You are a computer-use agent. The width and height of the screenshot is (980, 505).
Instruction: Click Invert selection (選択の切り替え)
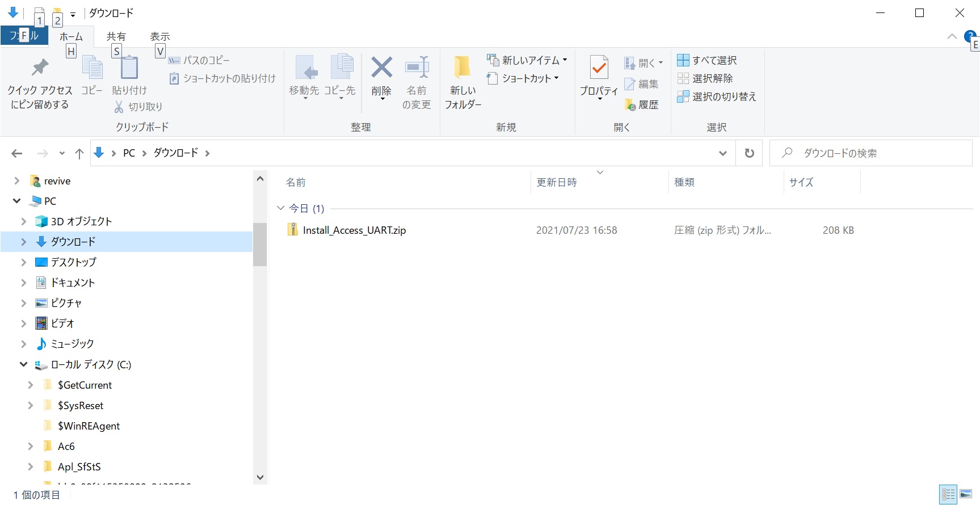click(717, 96)
